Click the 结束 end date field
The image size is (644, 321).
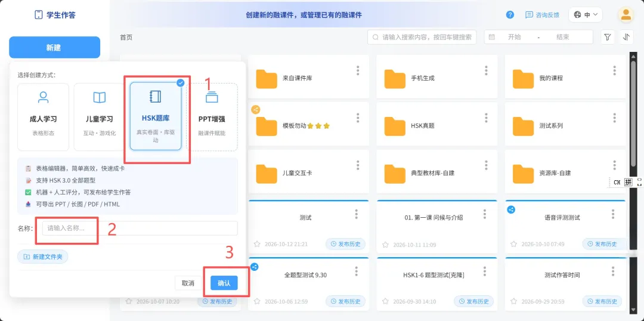(563, 37)
